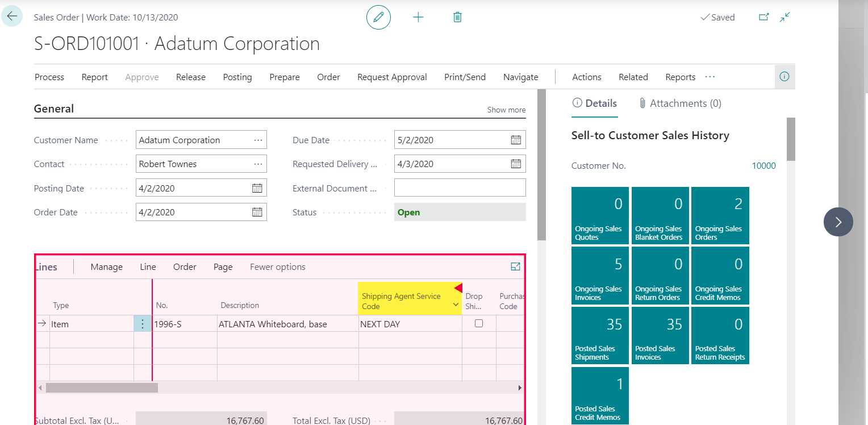Switch to the Details tab
Viewport: 868px width, 425px height.
pyautogui.click(x=594, y=103)
